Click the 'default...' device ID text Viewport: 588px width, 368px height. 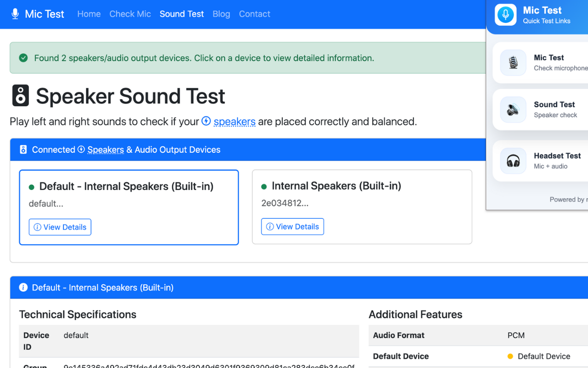point(46,204)
